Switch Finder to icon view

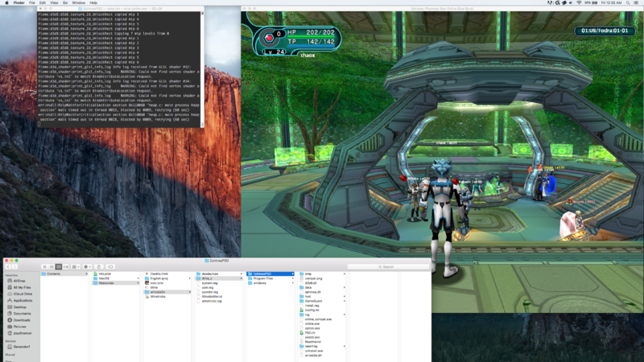pyautogui.click(x=45, y=267)
